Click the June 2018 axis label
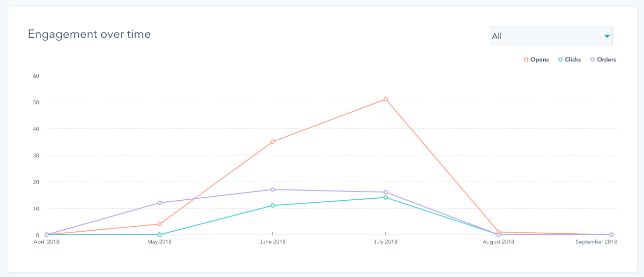The height and width of the screenshot is (277, 644). [273, 242]
